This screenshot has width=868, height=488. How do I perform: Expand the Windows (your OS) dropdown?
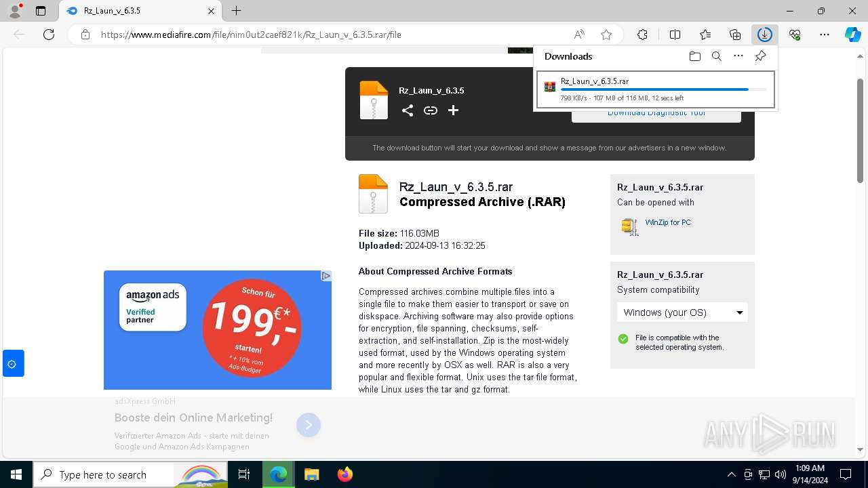pos(682,312)
